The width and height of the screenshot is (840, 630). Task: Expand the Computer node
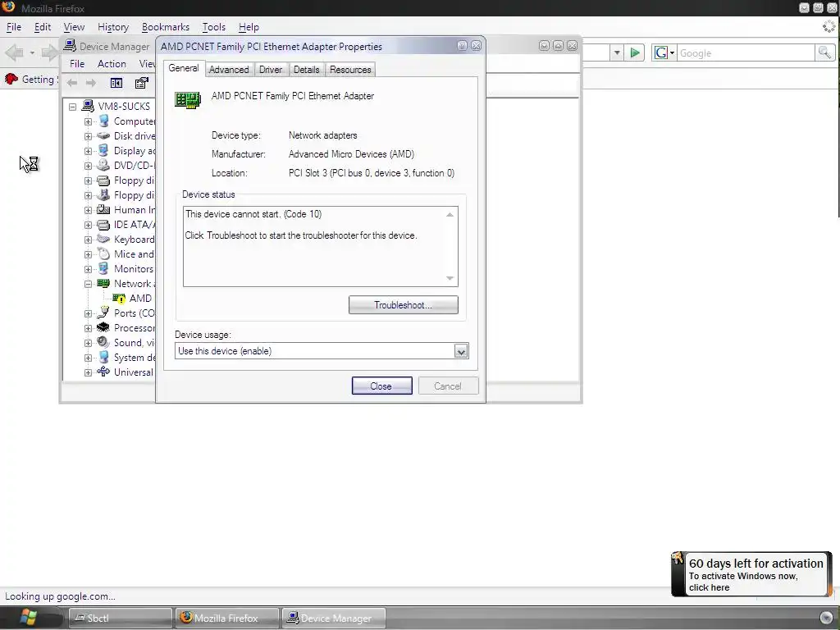[x=88, y=121]
